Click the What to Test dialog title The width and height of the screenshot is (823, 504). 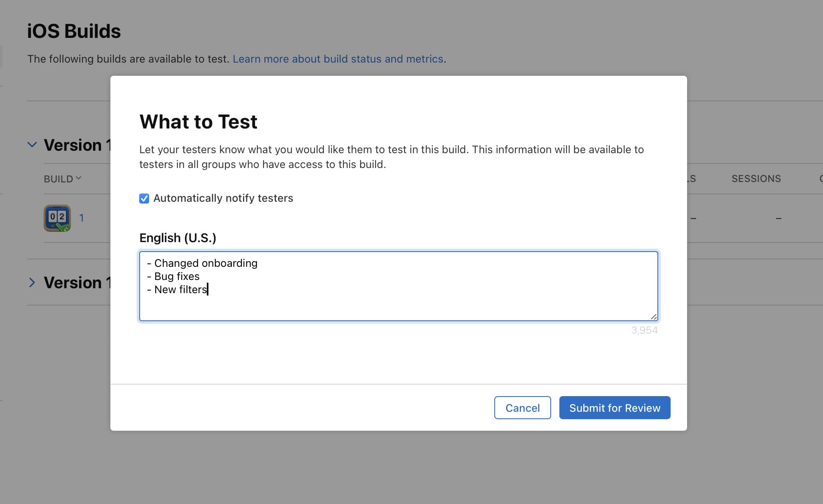(198, 122)
